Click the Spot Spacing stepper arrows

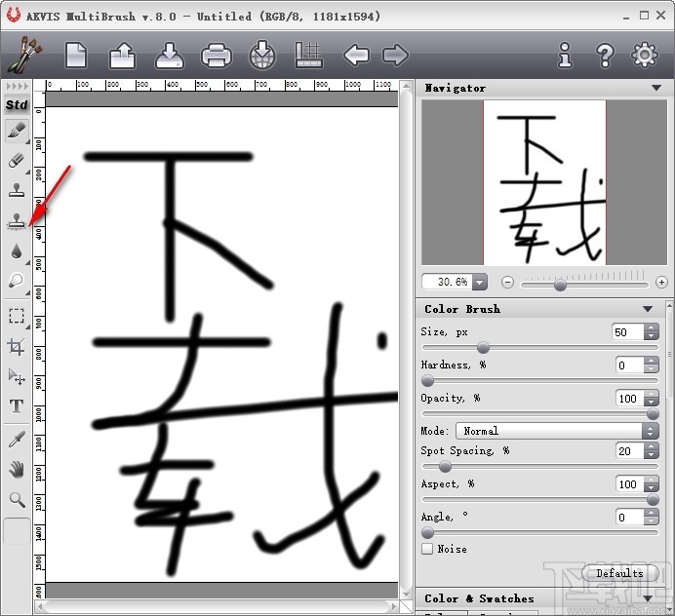[x=651, y=451]
